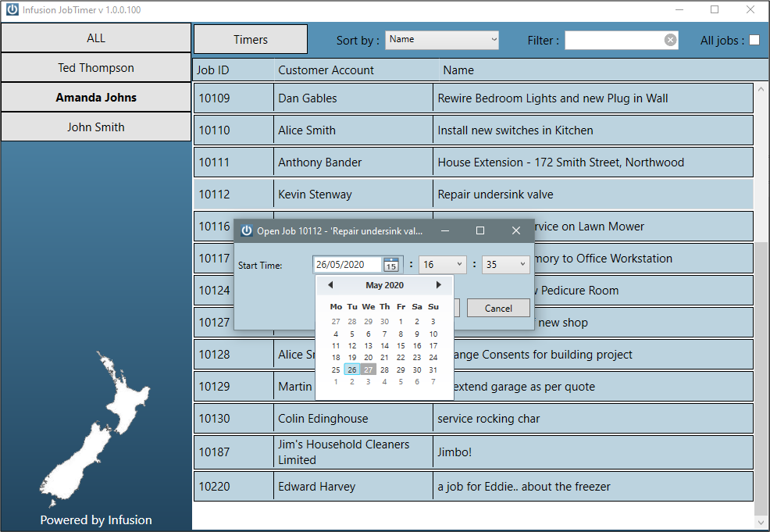
Task: Click Anthony Bander customer cell
Action: 353,162
